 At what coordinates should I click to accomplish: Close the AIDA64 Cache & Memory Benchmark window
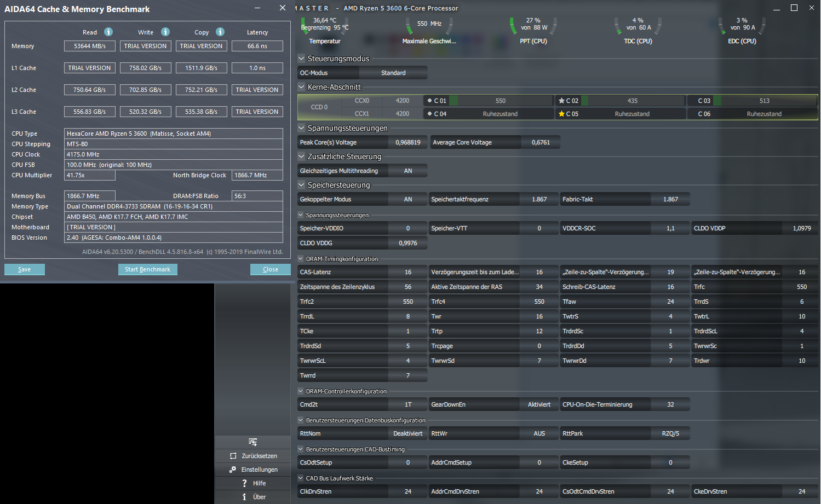283,8
